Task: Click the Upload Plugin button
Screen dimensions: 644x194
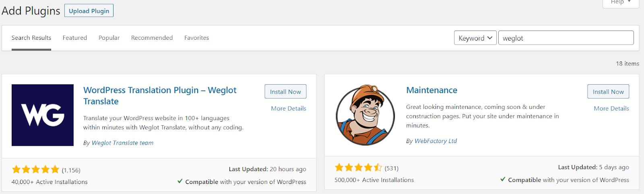Action: click(x=89, y=11)
